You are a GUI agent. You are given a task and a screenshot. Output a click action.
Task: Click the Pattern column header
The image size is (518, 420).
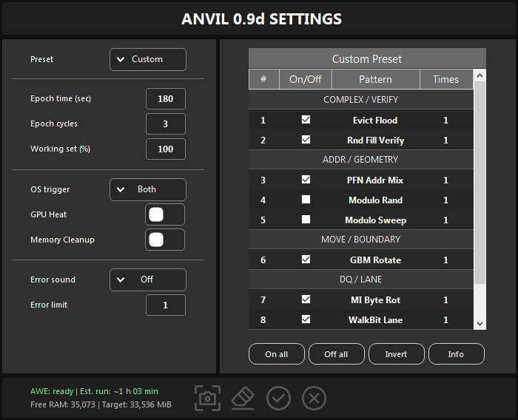pos(376,79)
